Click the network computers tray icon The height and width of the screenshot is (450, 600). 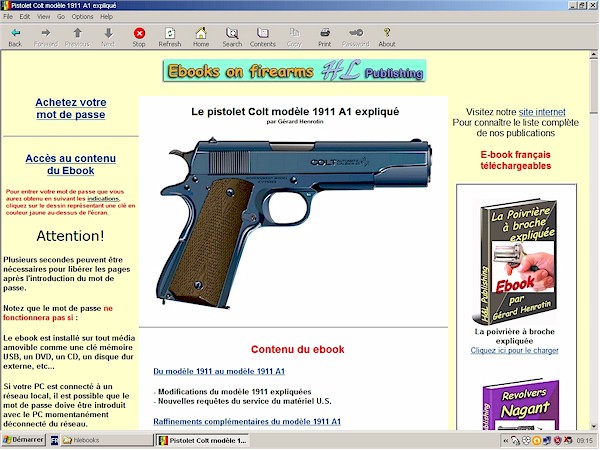coord(546,441)
